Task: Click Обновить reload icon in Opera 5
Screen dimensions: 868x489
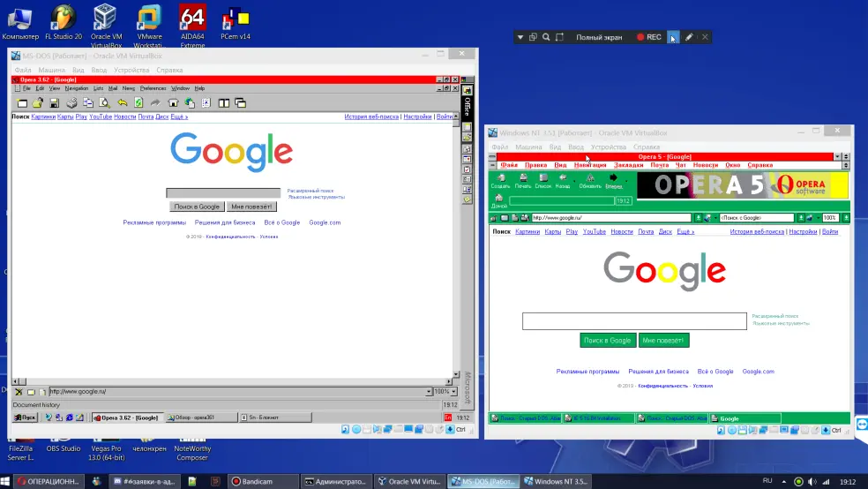Action: click(x=590, y=181)
